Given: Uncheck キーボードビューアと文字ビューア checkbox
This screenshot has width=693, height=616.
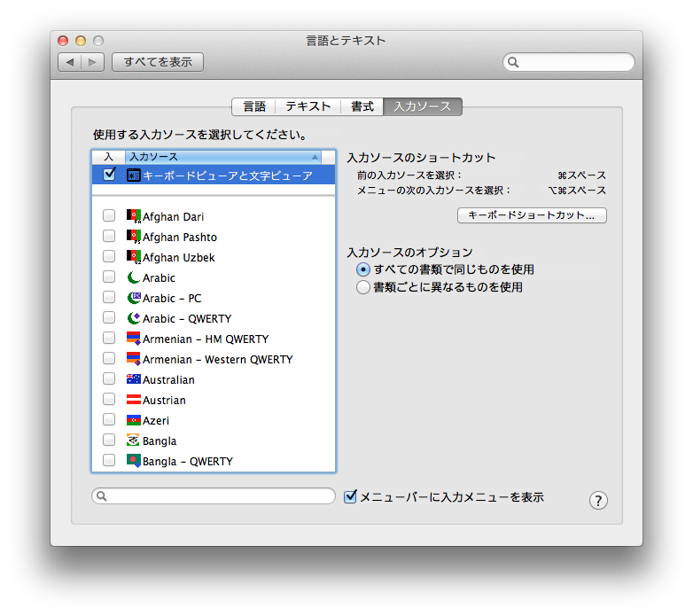Looking at the screenshot, I should [109, 174].
